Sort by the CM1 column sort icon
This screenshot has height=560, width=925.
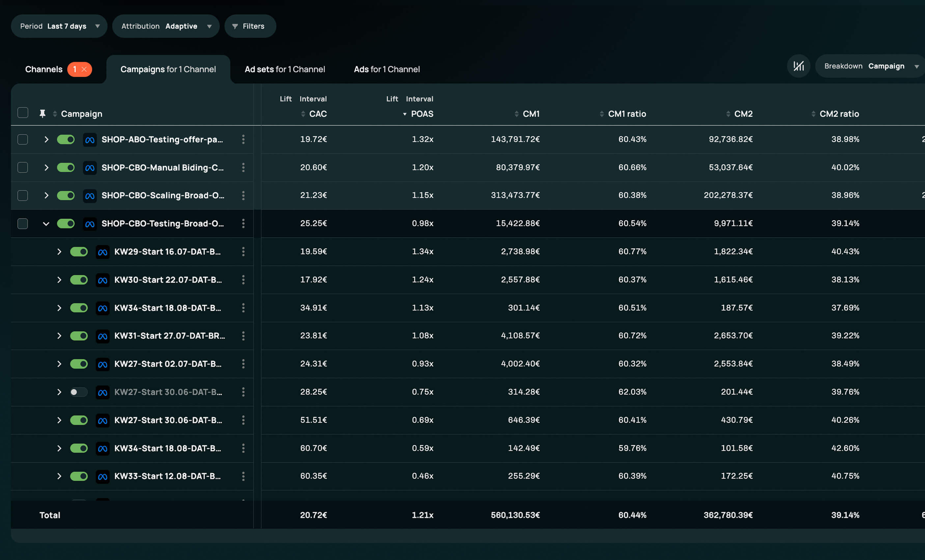517,114
